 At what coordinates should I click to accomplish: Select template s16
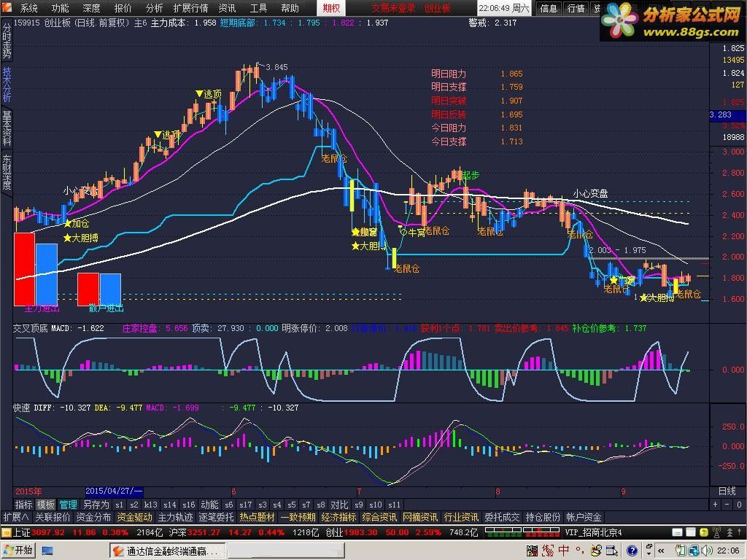(x=189, y=505)
